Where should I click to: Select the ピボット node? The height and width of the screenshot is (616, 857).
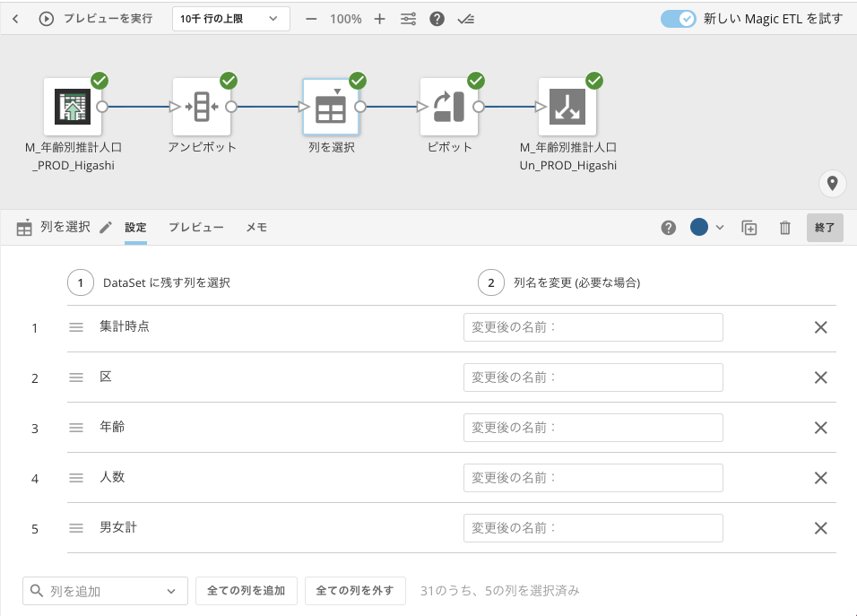449,107
